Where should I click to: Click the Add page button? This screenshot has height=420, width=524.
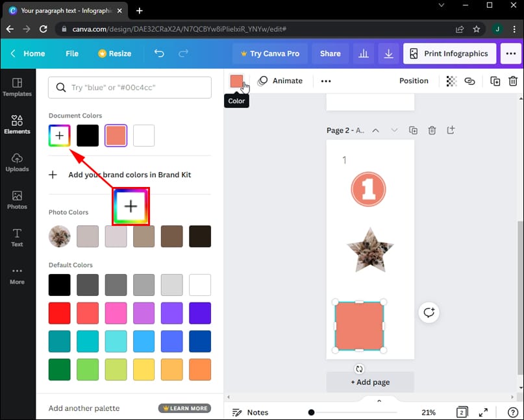(370, 382)
